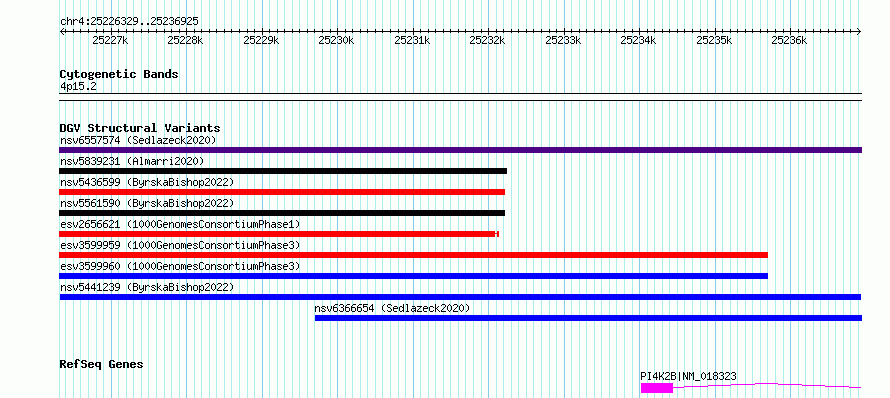
Task: Click the 25236k ruler tick label
Action: tap(790, 40)
